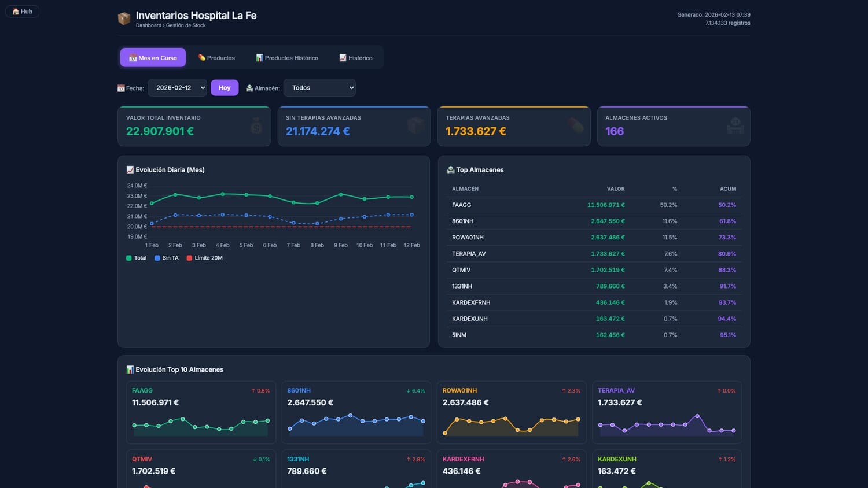Click the 166 active warehouses value
Image resolution: width=868 pixels, height=488 pixels.
615,131
